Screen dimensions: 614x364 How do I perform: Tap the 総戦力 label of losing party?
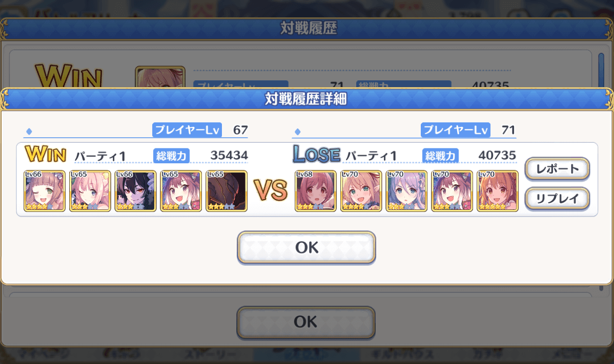tap(440, 156)
